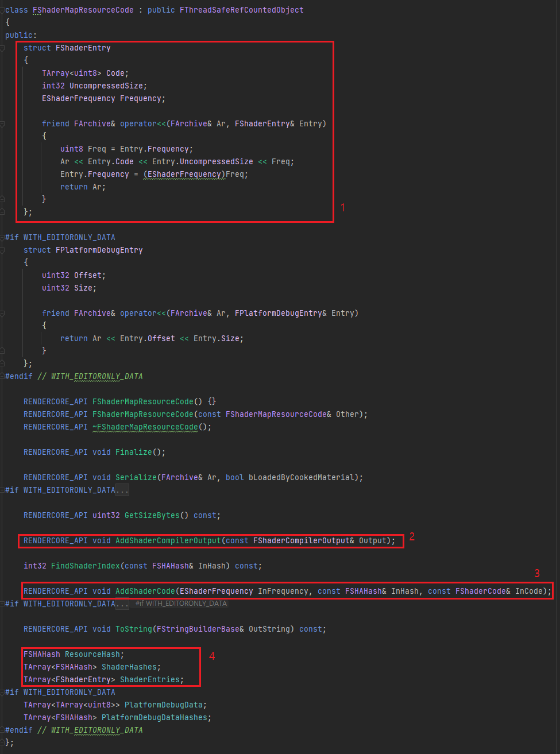560x754 pixels.
Task: Click class name FShaderMapResourceCode in declaration
Action: (x=83, y=10)
